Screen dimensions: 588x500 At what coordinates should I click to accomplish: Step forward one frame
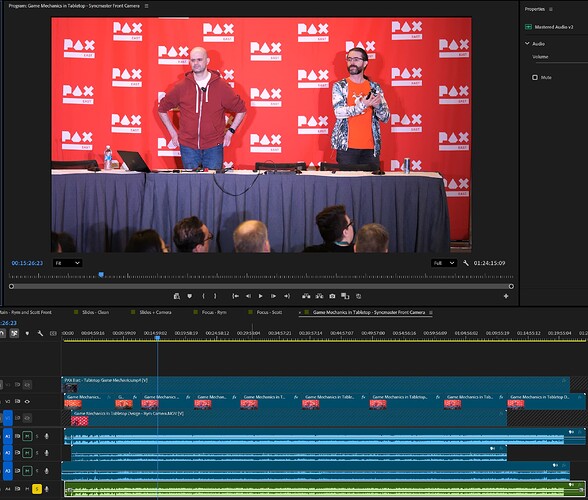[x=273, y=296]
